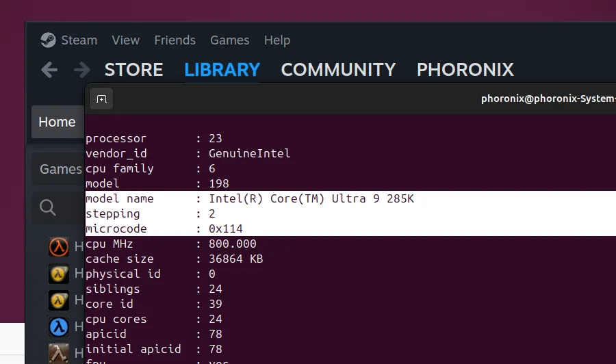Image resolution: width=616 pixels, height=364 pixels.
Task: Select the blue lambda game icon
Action: pyautogui.click(x=59, y=327)
